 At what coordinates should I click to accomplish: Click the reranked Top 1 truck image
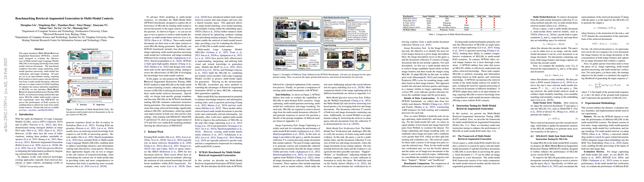tap(363, 58)
